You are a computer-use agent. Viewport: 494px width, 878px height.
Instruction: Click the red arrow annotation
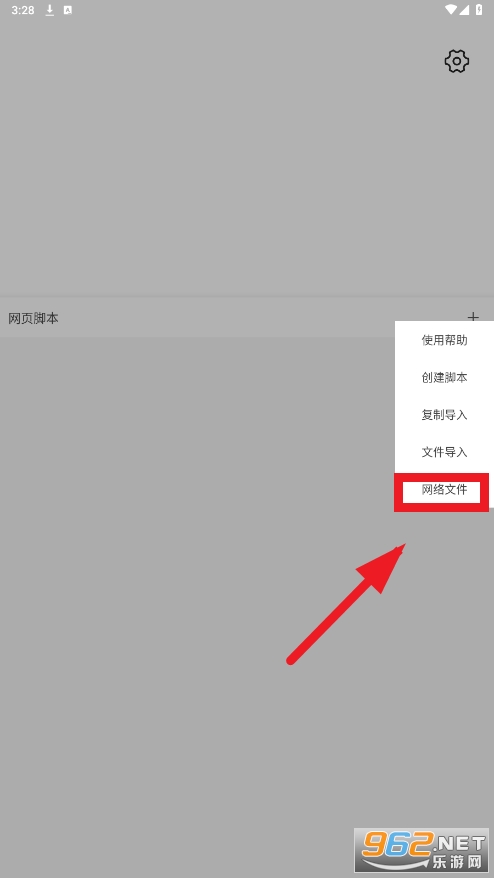pos(346,604)
